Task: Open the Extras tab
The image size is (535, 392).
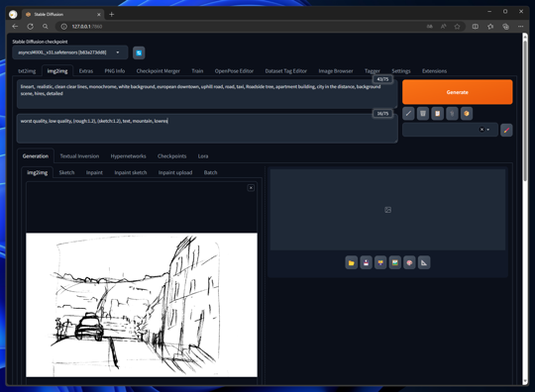Action: tap(86, 71)
